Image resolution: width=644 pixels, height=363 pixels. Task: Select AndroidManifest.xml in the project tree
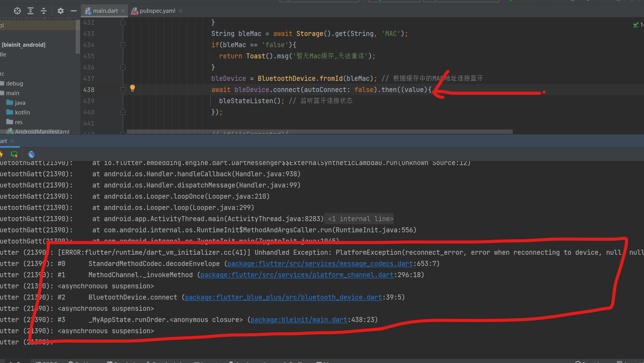[40, 131]
